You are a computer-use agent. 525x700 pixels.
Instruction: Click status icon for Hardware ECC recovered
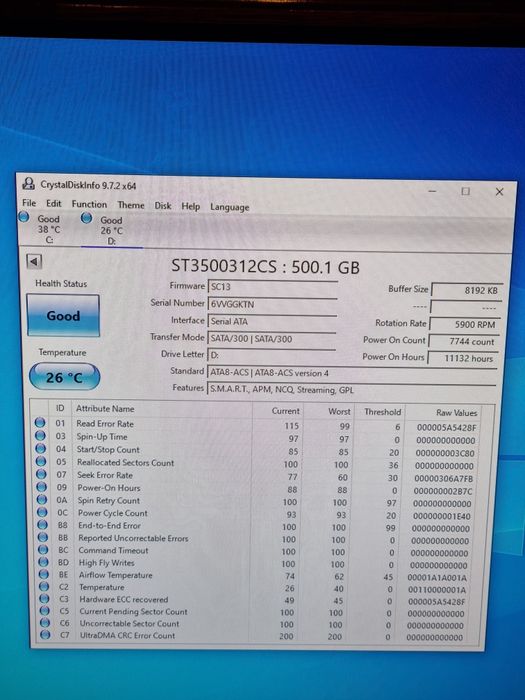click(x=44, y=599)
